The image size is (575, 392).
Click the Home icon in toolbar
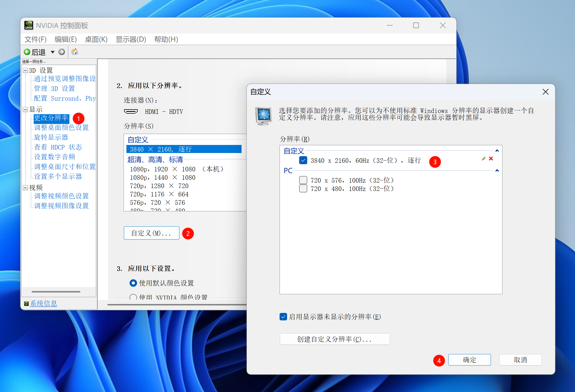click(75, 52)
